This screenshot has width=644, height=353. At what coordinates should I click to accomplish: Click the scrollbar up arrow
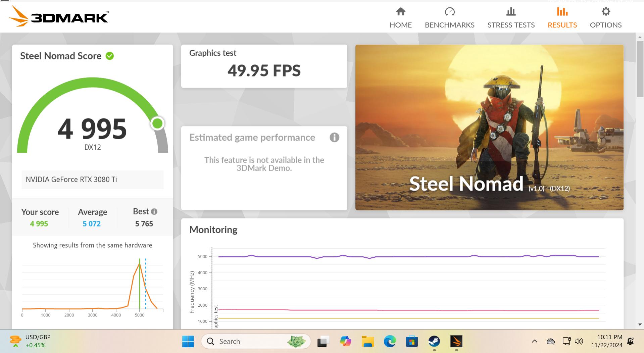tap(640, 37)
